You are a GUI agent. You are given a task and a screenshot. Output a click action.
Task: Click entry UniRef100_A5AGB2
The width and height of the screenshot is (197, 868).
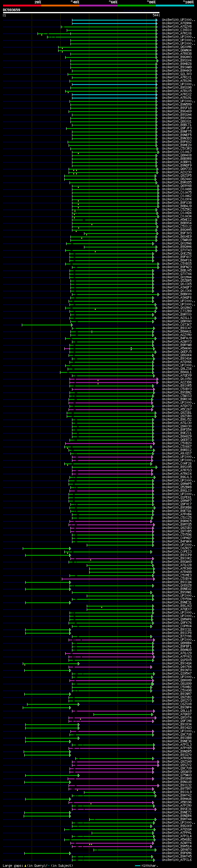pos(177,840)
